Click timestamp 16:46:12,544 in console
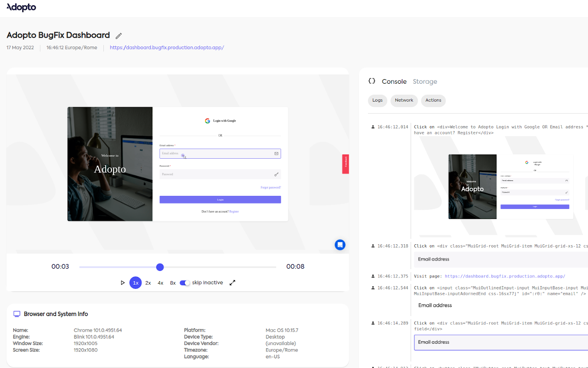Viewport: 588px width, 368px height. (393, 288)
